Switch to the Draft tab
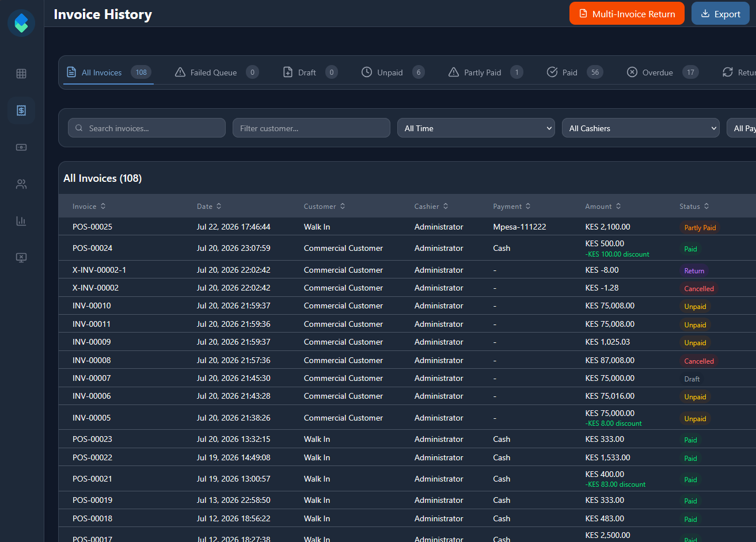 (310, 72)
